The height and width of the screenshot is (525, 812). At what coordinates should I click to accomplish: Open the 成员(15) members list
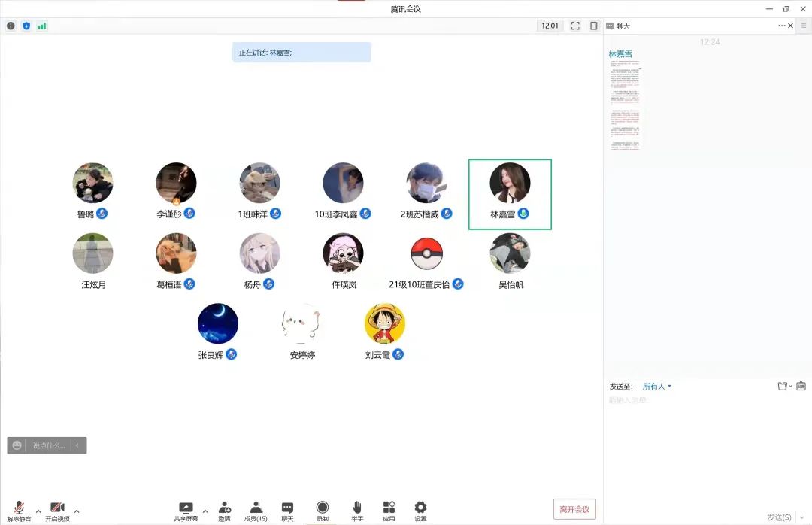[256, 511]
